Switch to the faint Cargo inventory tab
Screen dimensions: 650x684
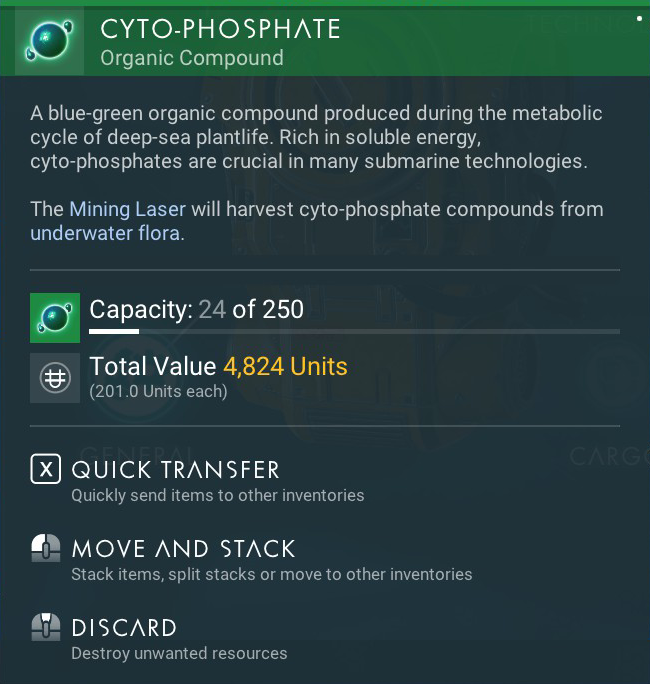608,457
